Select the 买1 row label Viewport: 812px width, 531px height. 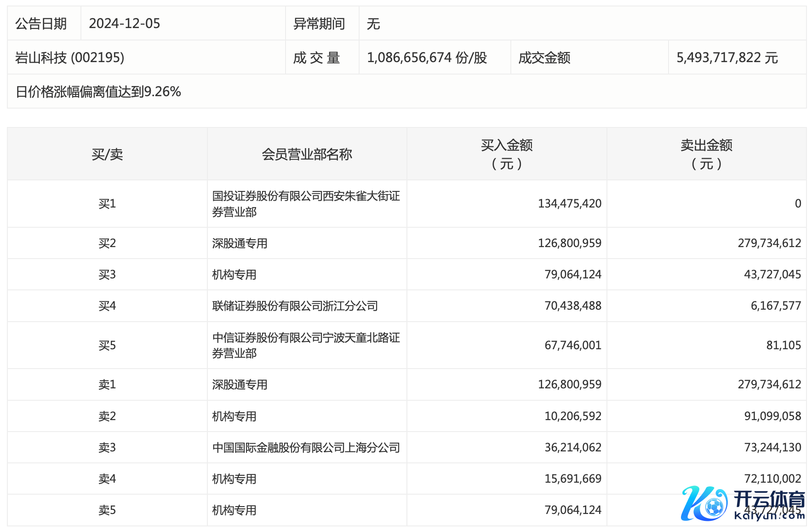[107, 204]
